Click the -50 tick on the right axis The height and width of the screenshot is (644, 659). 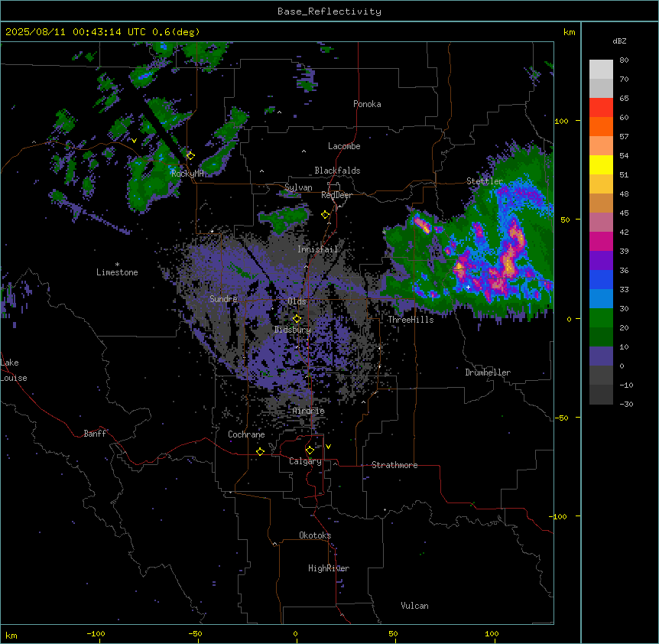coord(561,418)
